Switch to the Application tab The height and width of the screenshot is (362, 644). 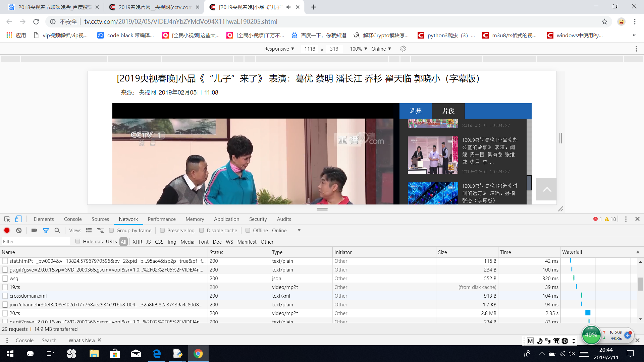(227, 219)
